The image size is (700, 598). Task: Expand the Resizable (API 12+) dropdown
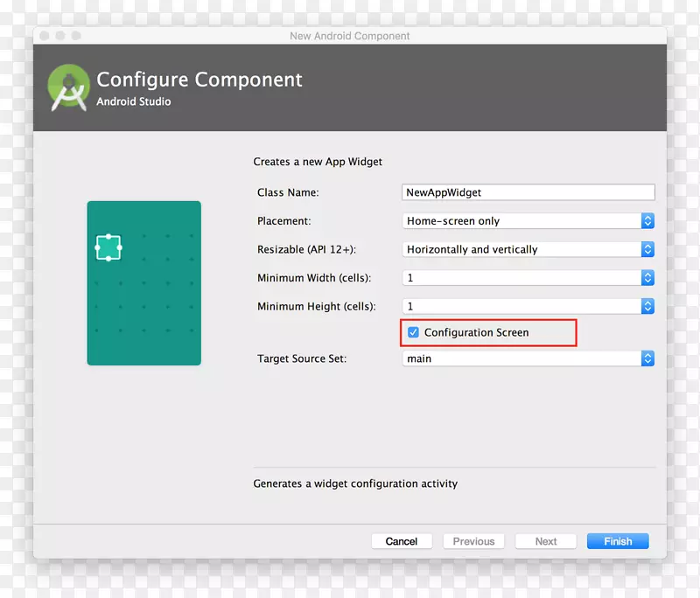pos(528,249)
